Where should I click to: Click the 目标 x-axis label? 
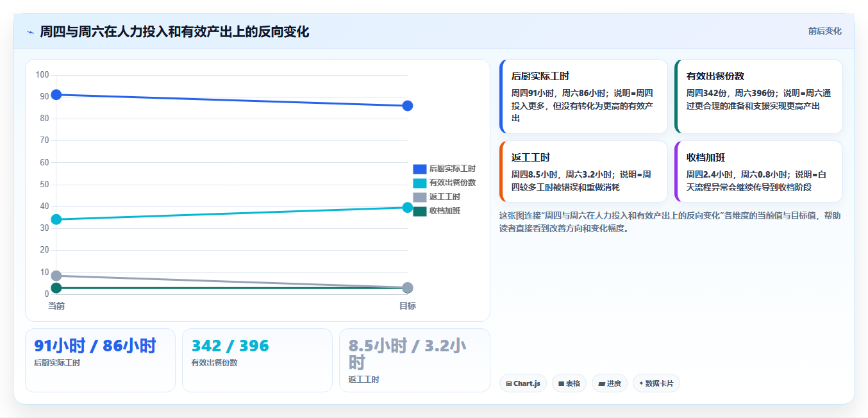[x=408, y=306]
